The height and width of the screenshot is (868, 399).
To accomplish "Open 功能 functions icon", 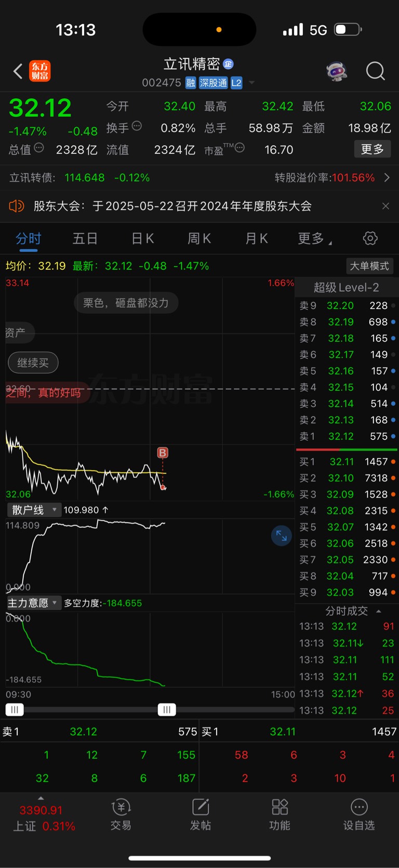I will [280, 815].
